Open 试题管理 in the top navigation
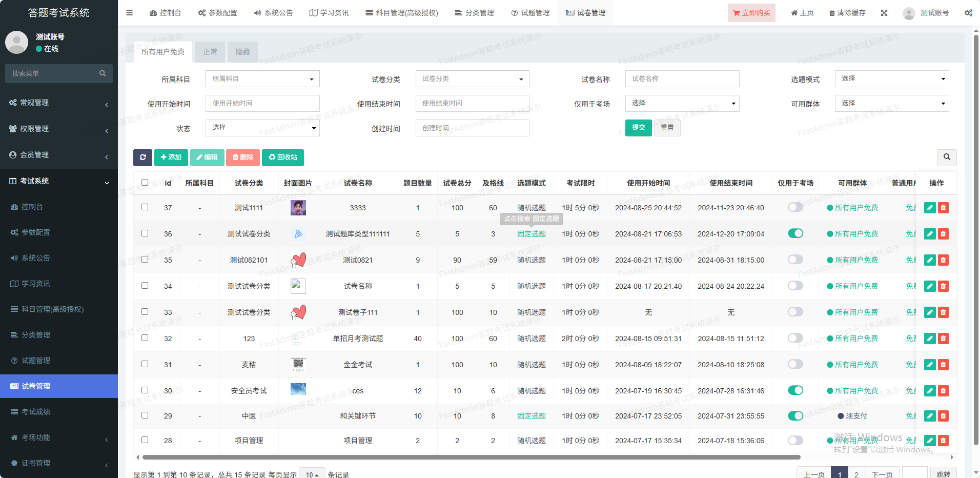Viewport: 980px width, 478px height. [x=530, y=13]
